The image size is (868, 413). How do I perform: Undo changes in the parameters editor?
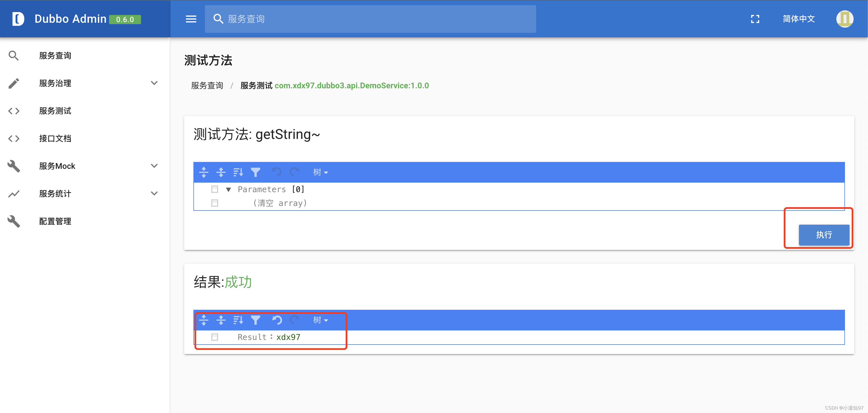coord(277,172)
